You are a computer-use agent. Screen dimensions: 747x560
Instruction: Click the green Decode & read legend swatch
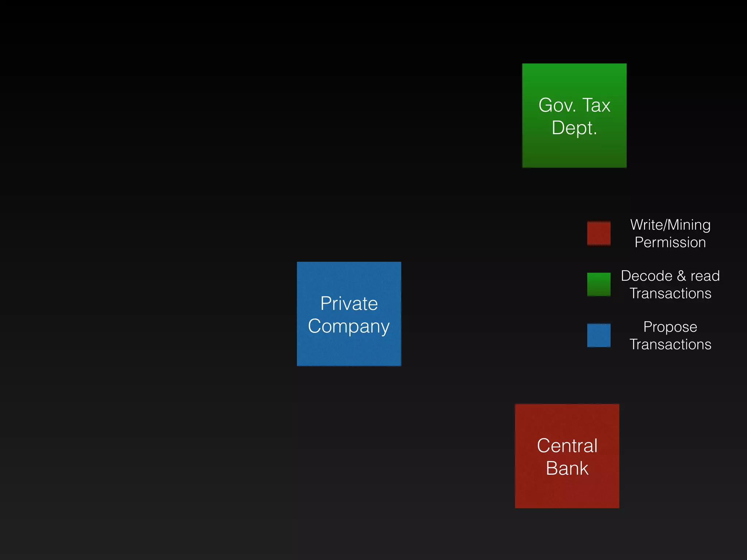pos(599,284)
